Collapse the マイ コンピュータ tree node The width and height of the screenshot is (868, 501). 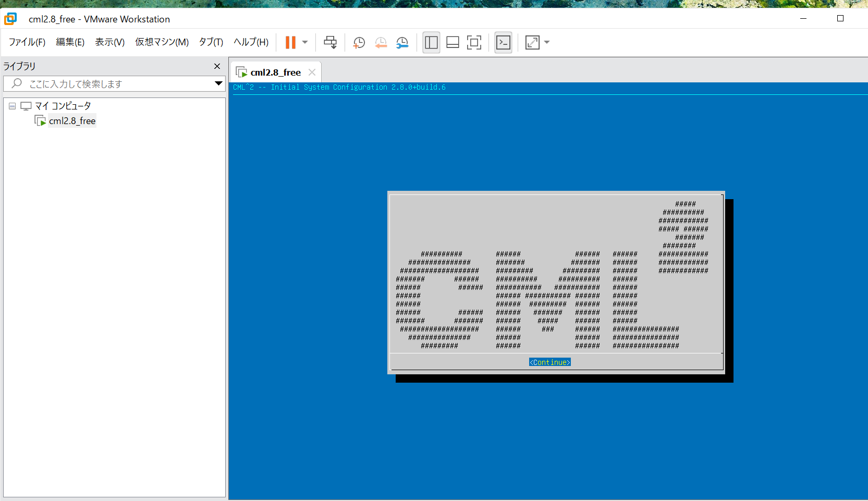click(x=12, y=106)
